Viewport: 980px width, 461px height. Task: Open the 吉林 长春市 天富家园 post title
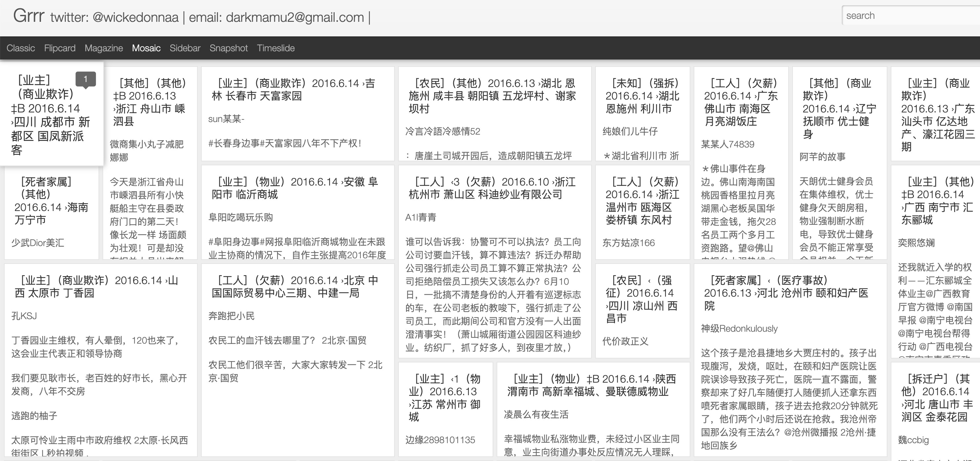pos(293,89)
